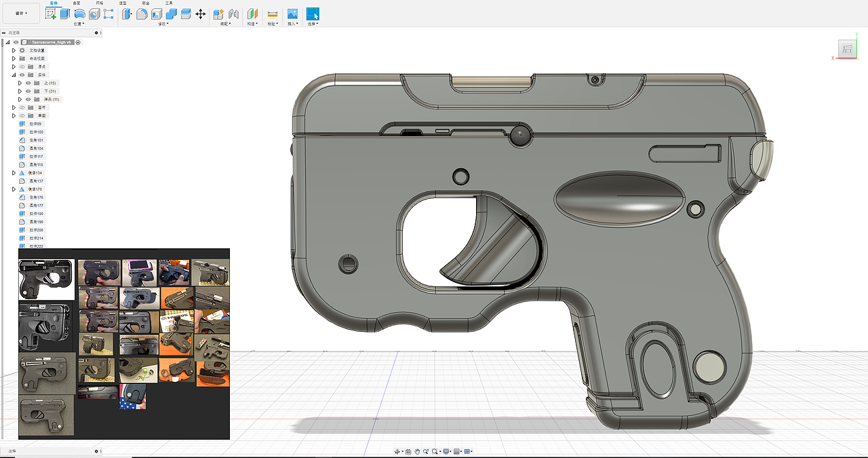Click activate radio button beside Tauruscurve_high v6

[78, 42]
